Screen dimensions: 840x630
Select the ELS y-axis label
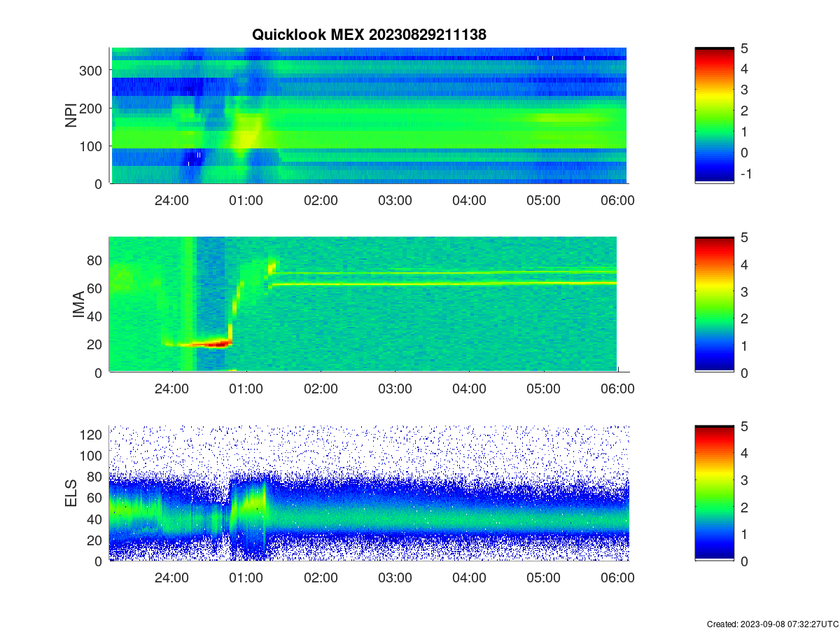tap(71, 494)
